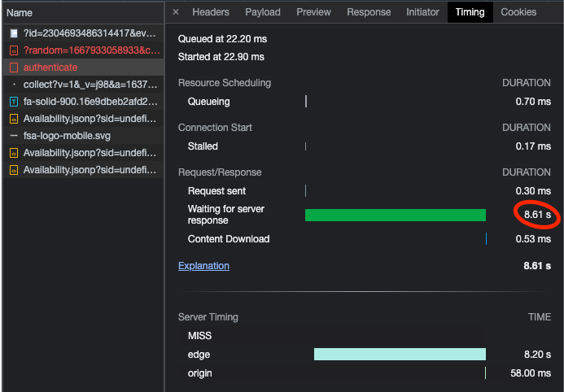Switch to the Preview tab

coord(313,12)
